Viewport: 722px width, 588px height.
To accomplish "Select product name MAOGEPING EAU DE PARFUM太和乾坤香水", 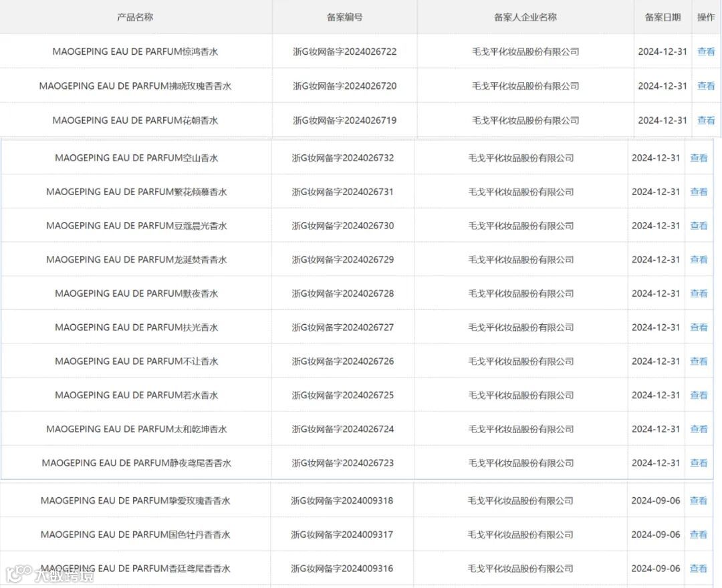I will 136,429.
